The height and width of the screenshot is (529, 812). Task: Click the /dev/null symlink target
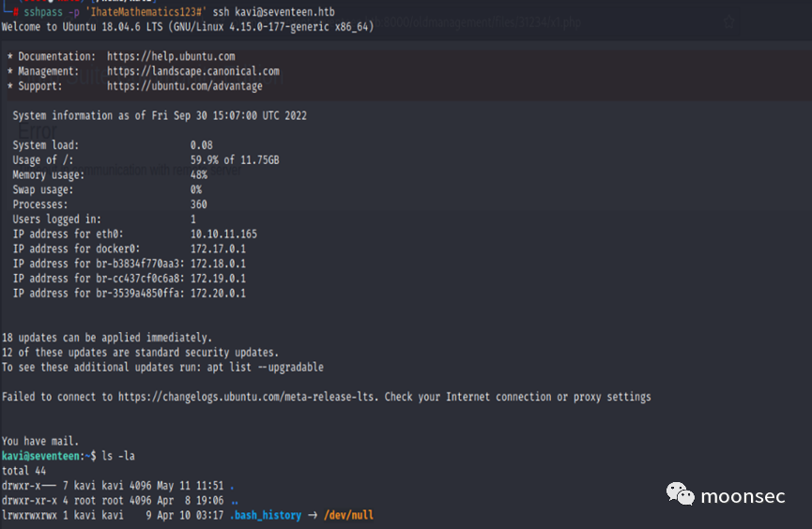[x=349, y=515]
